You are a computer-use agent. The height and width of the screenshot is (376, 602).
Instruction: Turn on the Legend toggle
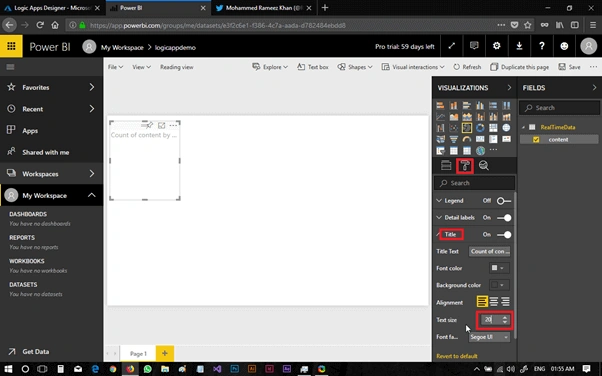pos(504,201)
